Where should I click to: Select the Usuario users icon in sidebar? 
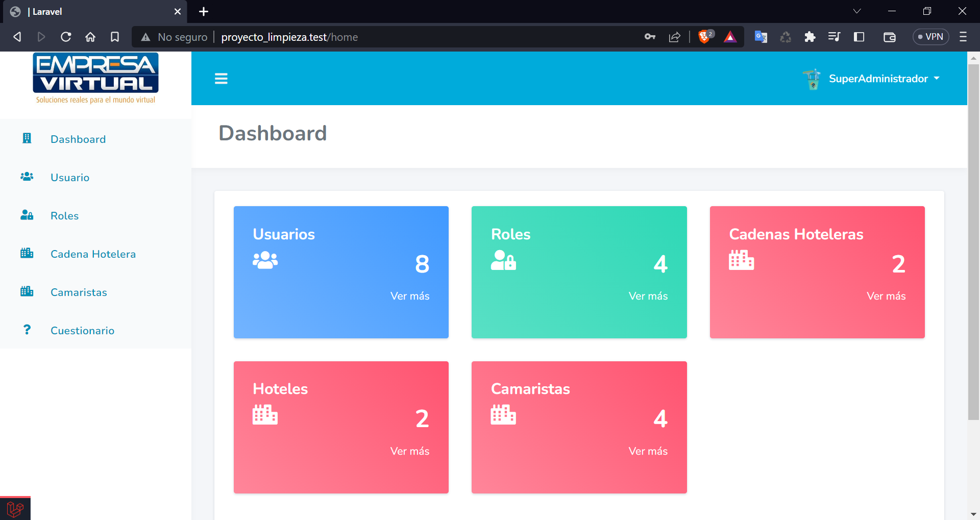[27, 177]
